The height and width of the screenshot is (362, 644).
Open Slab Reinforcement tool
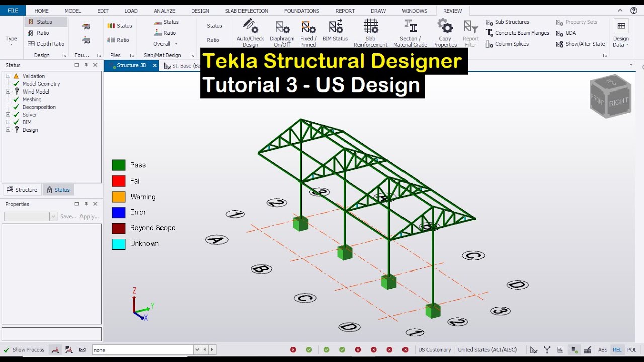[x=371, y=33]
